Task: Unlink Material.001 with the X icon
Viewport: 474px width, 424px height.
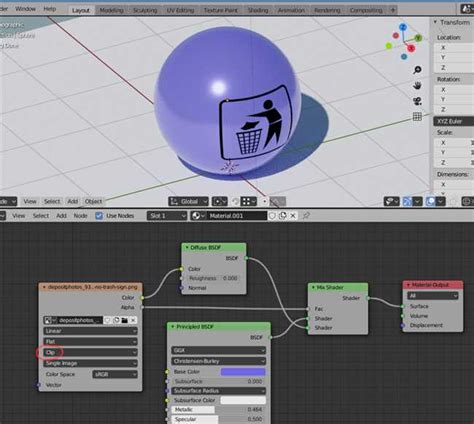Action: (293, 216)
